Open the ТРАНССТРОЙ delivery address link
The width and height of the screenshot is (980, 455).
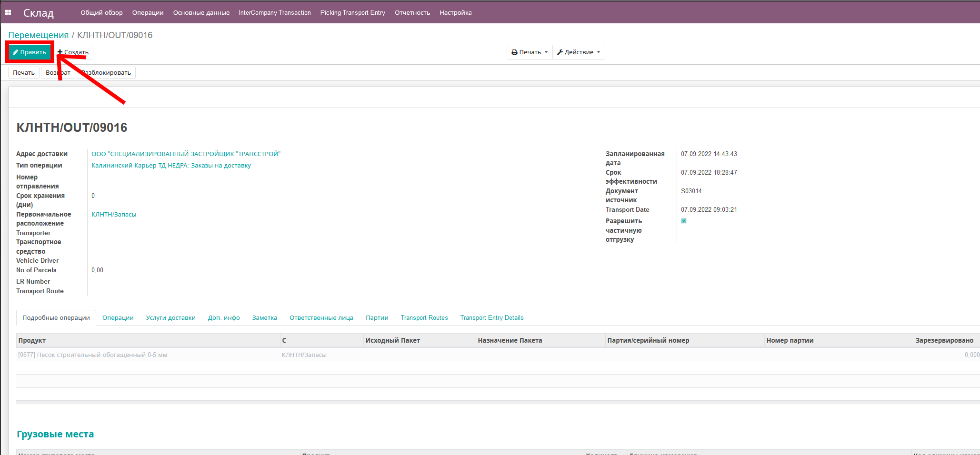186,154
